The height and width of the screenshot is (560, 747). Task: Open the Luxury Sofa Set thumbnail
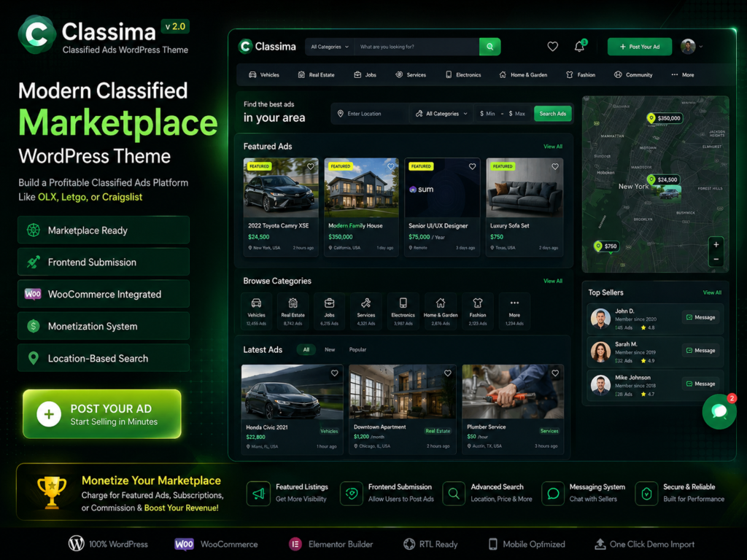pyautogui.click(x=525, y=187)
